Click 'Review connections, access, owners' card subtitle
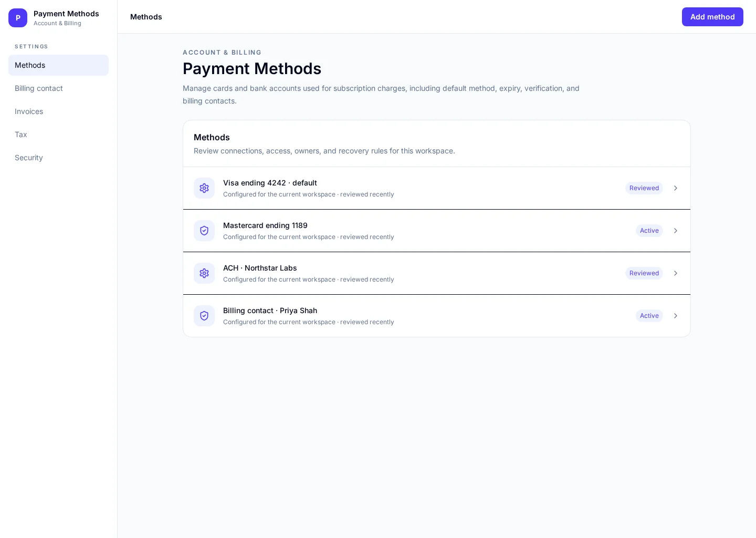This screenshot has width=756, height=538. (324, 151)
